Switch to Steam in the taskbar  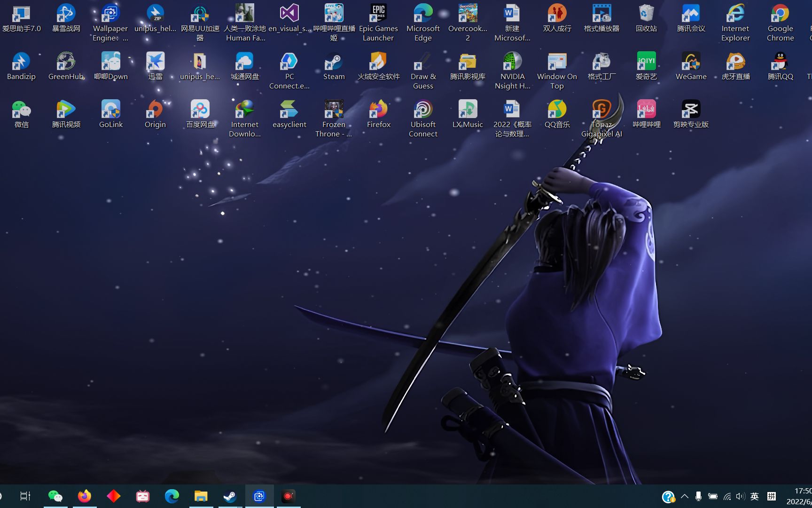pos(230,496)
